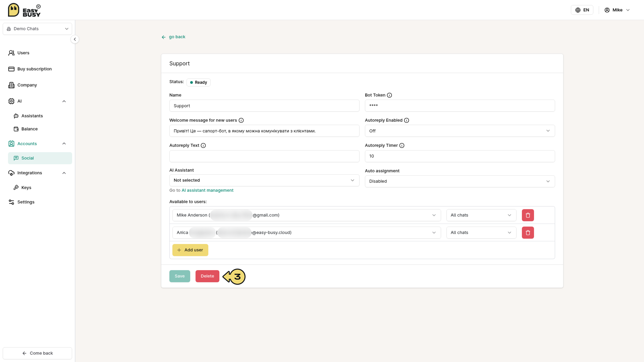
Task: Collapse the Accounts menu group
Action: pyautogui.click(x=64, y=144)
